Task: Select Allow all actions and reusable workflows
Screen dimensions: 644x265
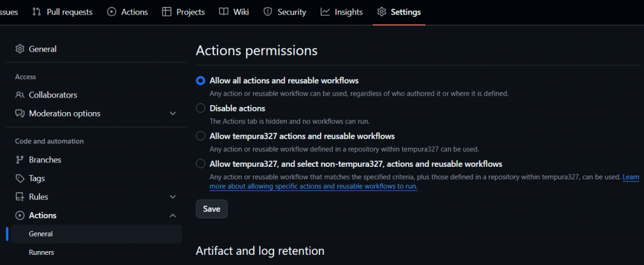Action: click(201, 81)
